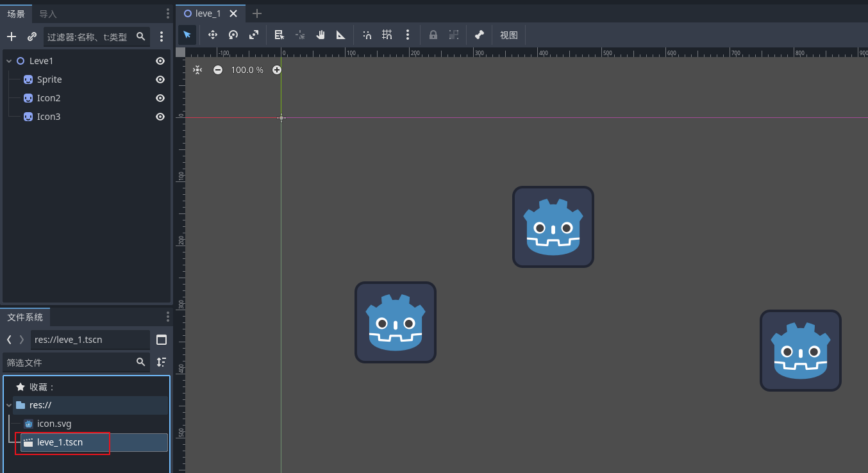The image size is (868, 473).
Task: Click the res://leve_1.tscn path field
Action: [x=90, y=340]
